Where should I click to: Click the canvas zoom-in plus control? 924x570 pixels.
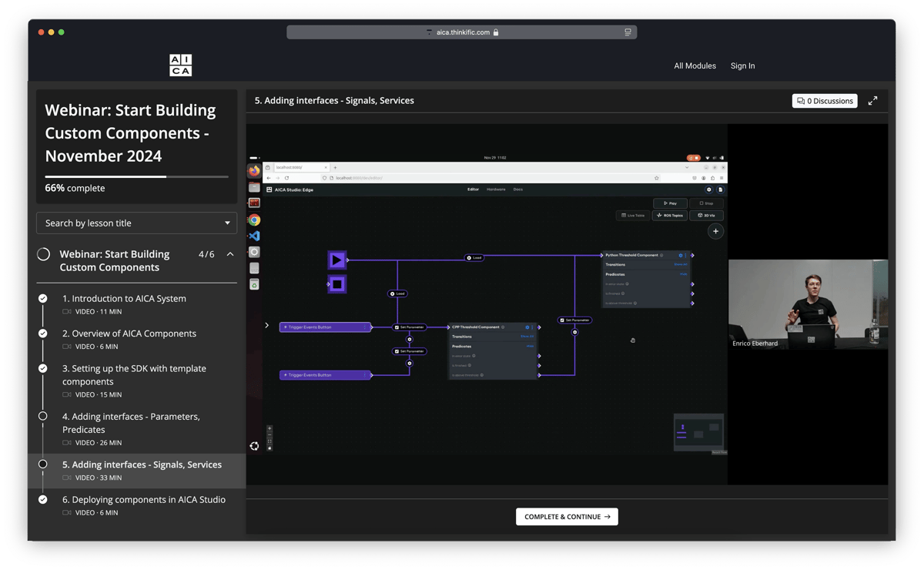pos(269,429)
